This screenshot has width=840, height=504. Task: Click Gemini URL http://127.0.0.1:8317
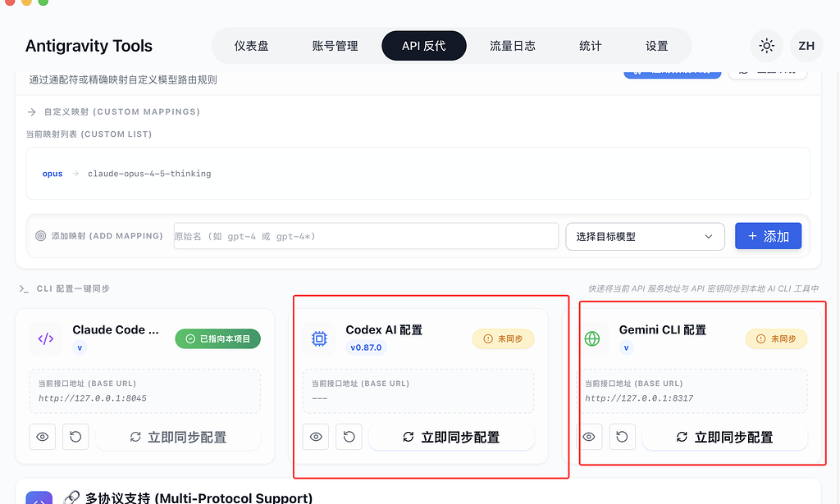click(x=639, y=398)
